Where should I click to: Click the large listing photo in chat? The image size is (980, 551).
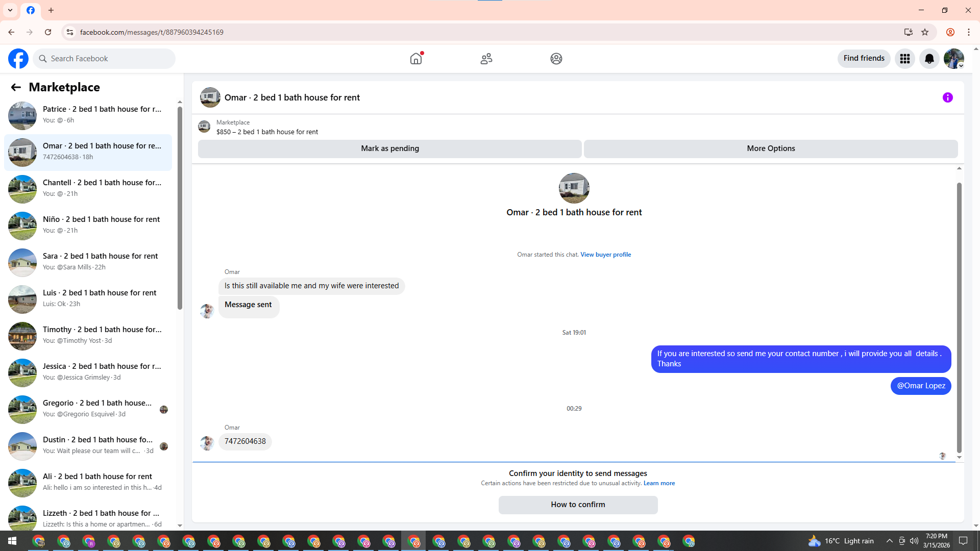coord(574,188)
